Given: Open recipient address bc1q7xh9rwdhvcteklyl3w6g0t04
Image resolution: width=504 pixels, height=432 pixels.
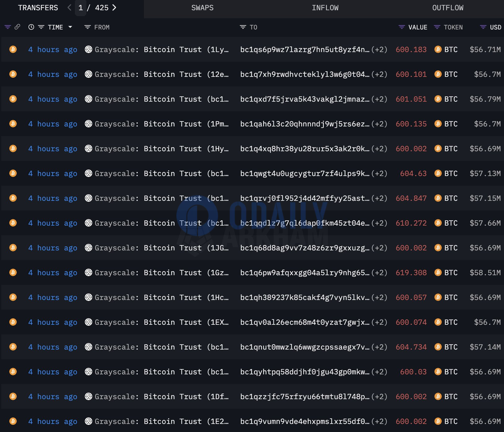Looking at the screenshot, I should pos(305,74).
